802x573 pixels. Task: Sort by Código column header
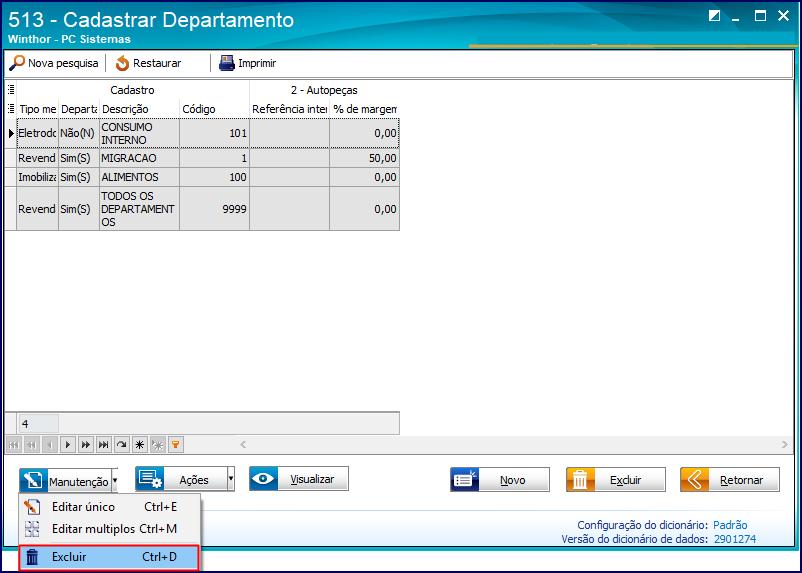pyautogui.click(x=214, y=109)
